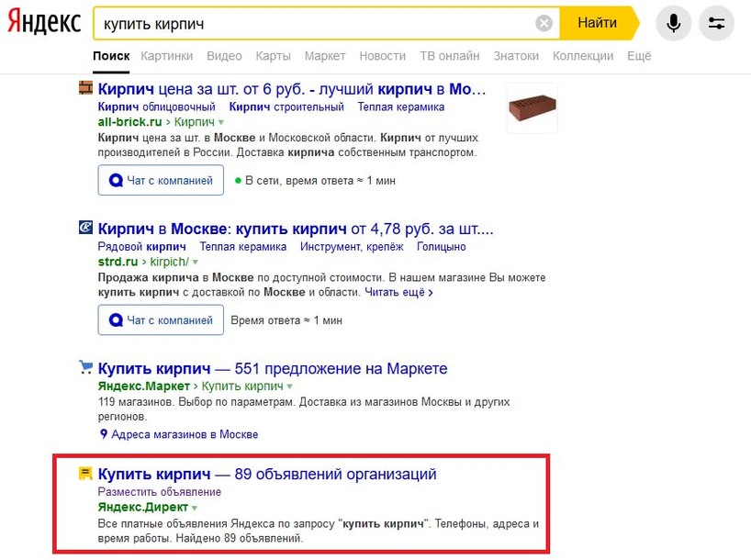Click the strd.ru favicon icon
Screen dimensions: 751x560
(85, 227)
